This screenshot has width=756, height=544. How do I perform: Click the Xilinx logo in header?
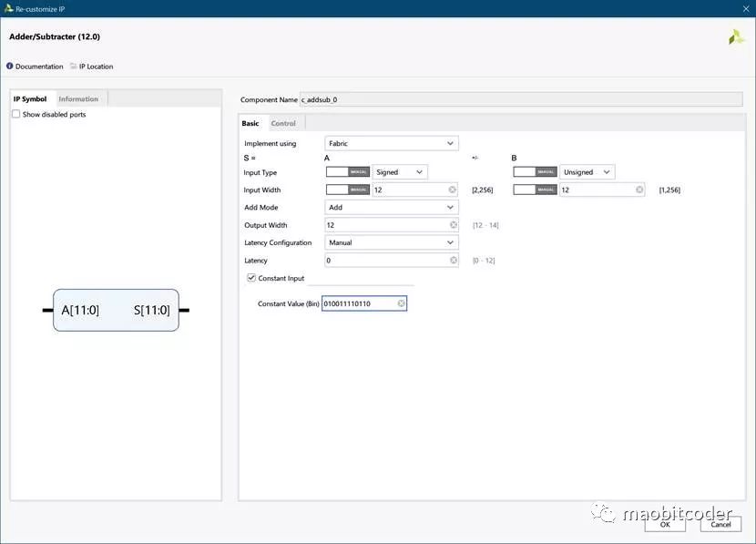(736, 37)
